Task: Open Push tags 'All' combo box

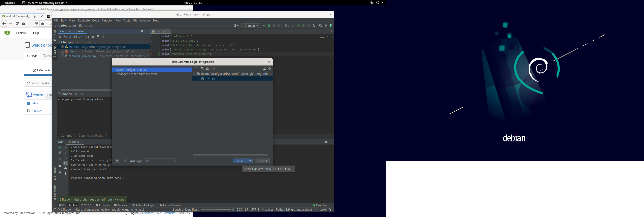Action: pos(160,161)
